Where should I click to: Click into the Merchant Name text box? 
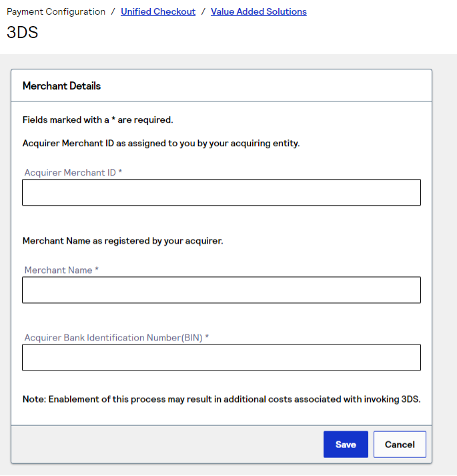click(221, 290)
